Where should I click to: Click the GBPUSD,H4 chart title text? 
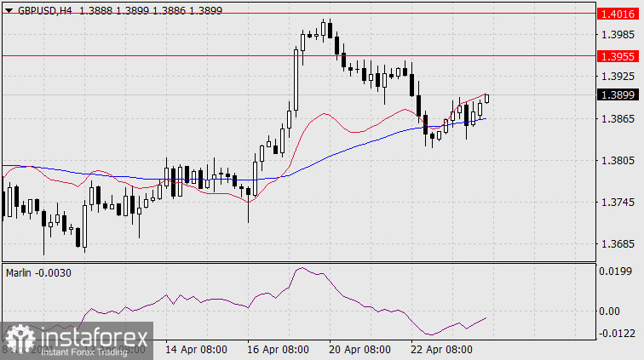click(45, 11)
